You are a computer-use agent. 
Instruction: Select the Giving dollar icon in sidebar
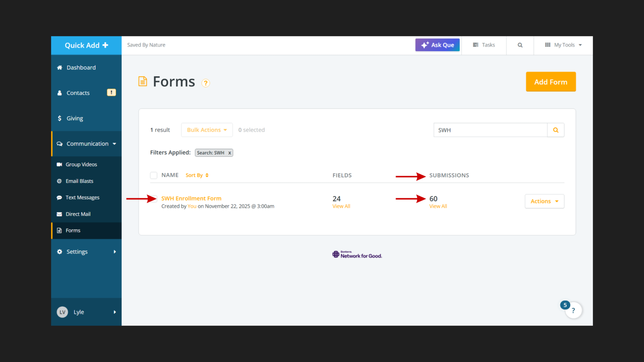[x=60, y=118]
